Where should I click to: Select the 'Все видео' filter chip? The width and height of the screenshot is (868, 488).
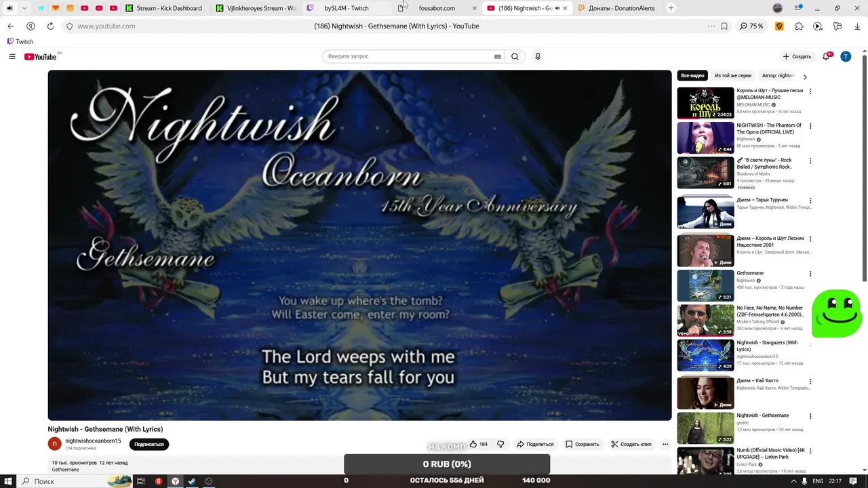(x=692, y=76)
